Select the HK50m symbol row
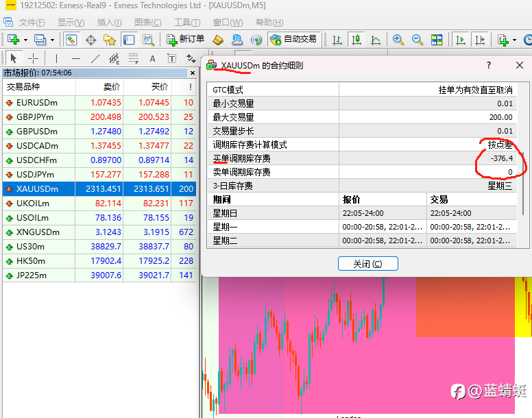 [x=99, y=261]
